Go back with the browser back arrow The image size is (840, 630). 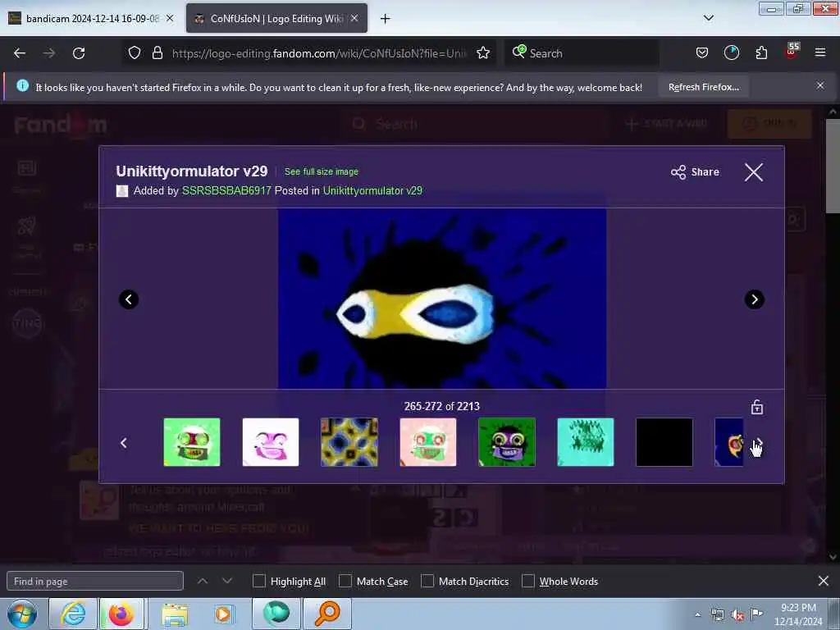(20, 53)
